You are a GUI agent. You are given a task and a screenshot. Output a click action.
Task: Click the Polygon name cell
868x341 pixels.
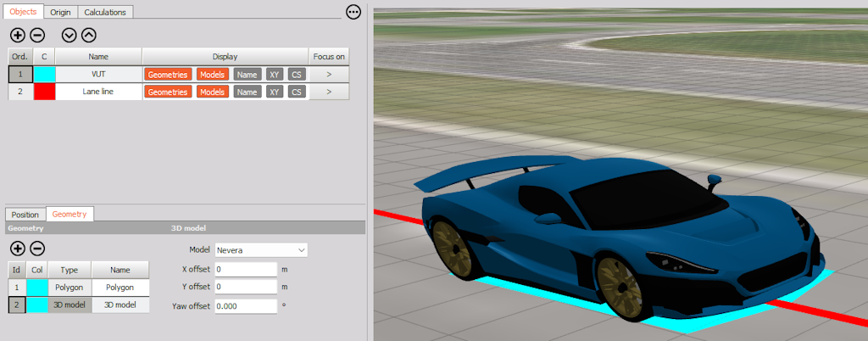(x=120, y=288)
